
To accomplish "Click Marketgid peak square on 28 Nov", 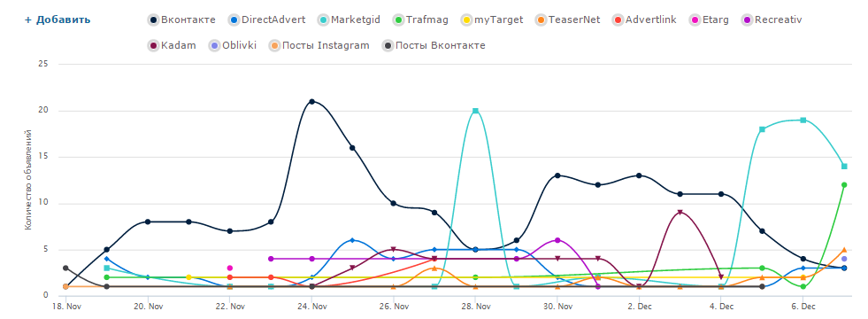I will [475, 111].
